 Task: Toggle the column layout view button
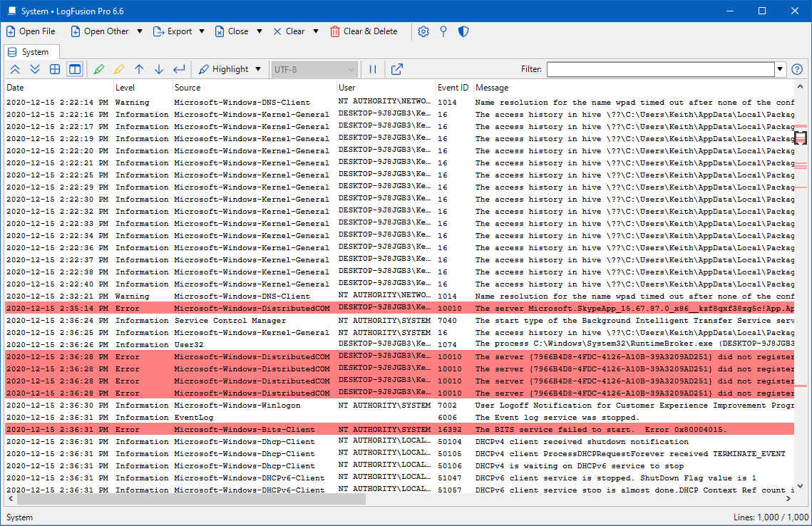point(74,69)
